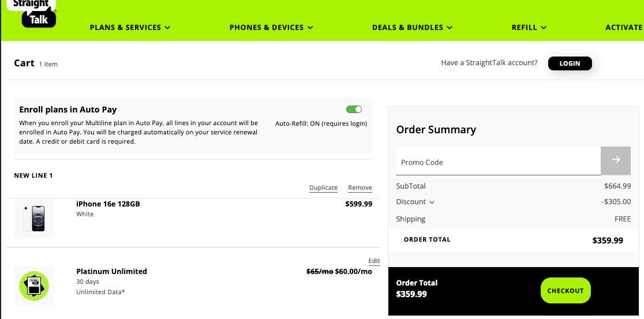Click the iPhone 16e 128GB title
Screen dimensions: 644x319
point(108,204)
